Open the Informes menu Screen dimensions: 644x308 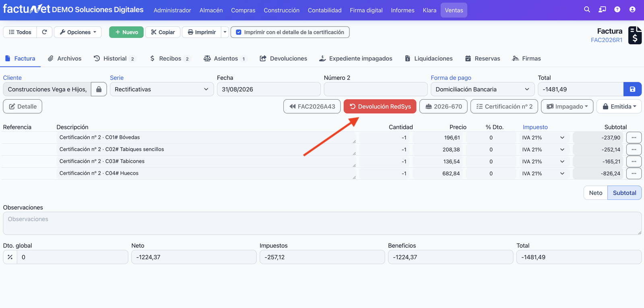[402, 10]
